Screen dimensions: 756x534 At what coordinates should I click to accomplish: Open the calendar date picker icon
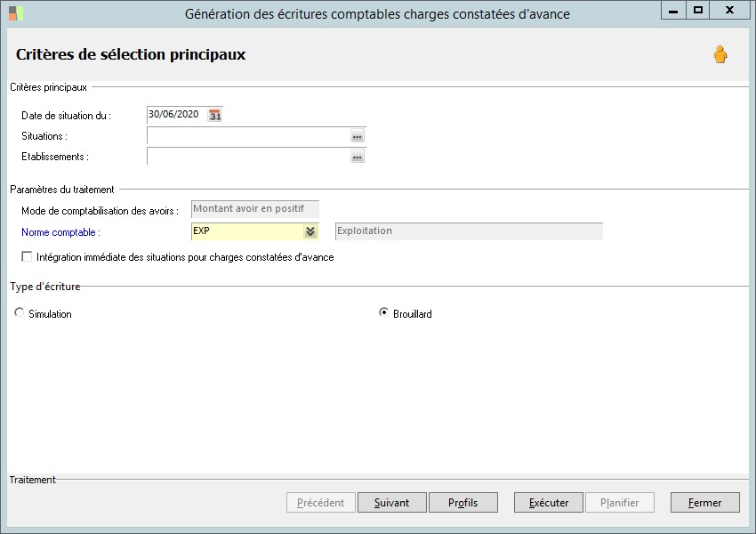point(214,115)
